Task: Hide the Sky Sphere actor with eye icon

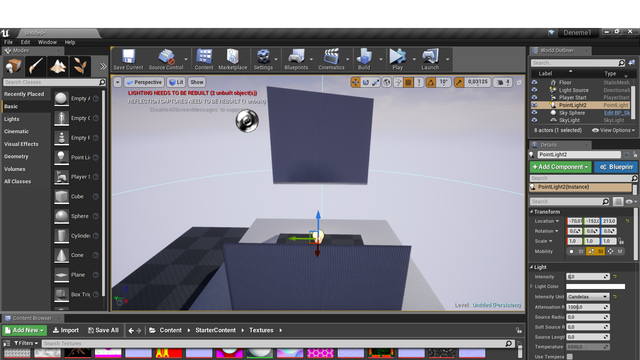Action: coord(534,113)
